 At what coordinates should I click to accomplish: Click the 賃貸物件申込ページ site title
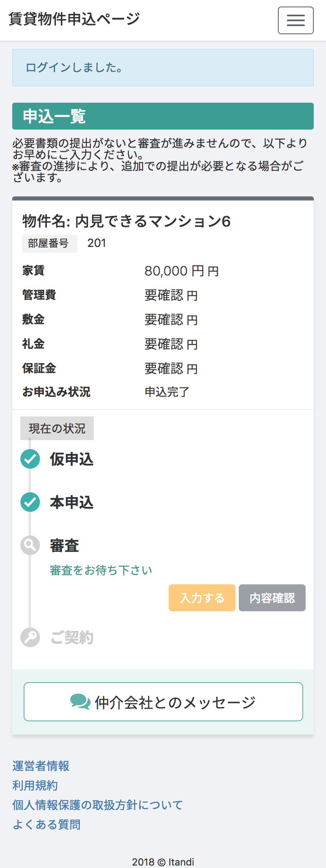point(74,19)
